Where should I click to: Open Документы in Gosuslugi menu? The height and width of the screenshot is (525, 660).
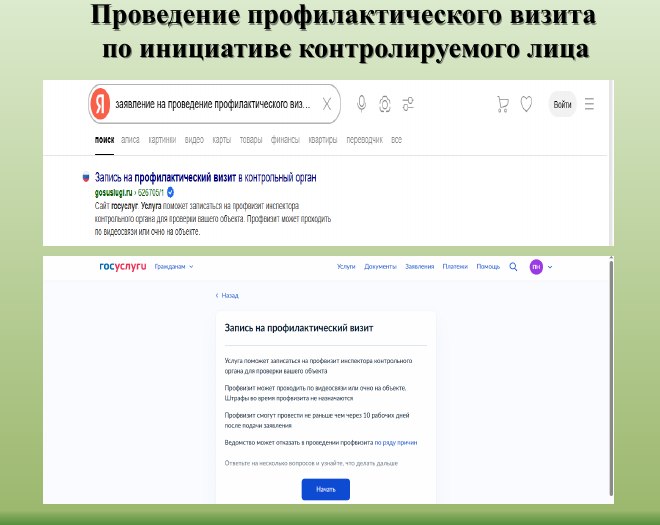380,267
